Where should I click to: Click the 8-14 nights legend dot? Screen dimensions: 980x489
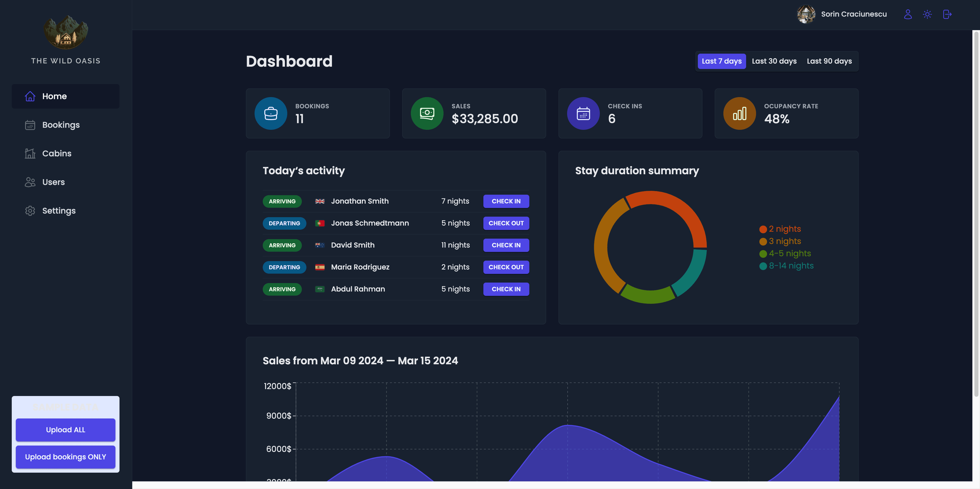tap(763, 266)
